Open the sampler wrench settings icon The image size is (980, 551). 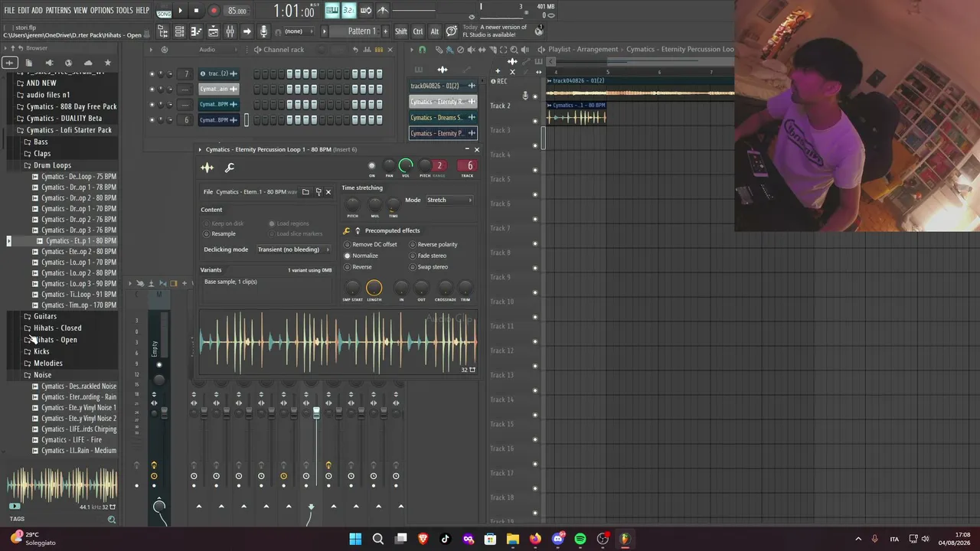pyautogui.click(x=229, y=168)
